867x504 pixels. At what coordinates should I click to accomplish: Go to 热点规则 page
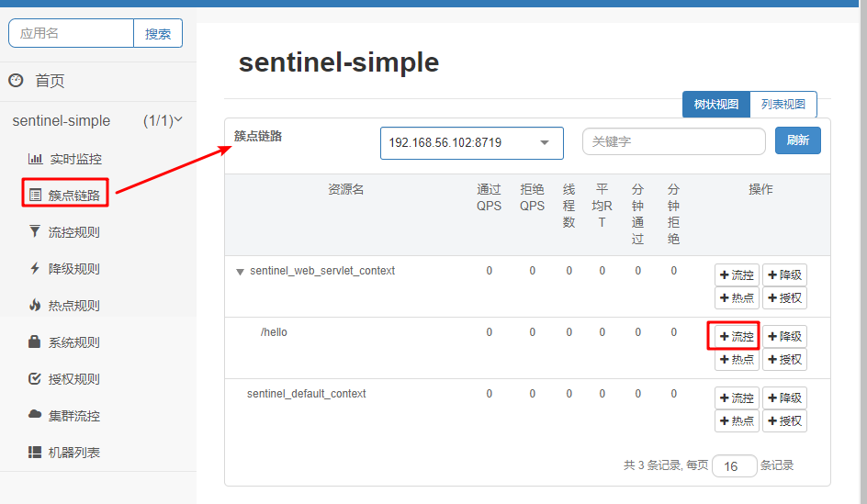tap(74, 305)
